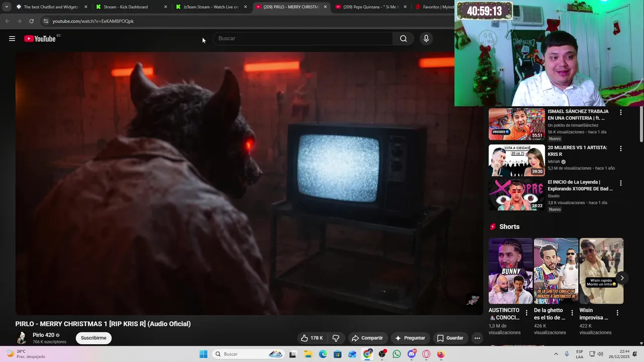
Task: Open the tab search dropdown arrow
Action: coord(7,7)
